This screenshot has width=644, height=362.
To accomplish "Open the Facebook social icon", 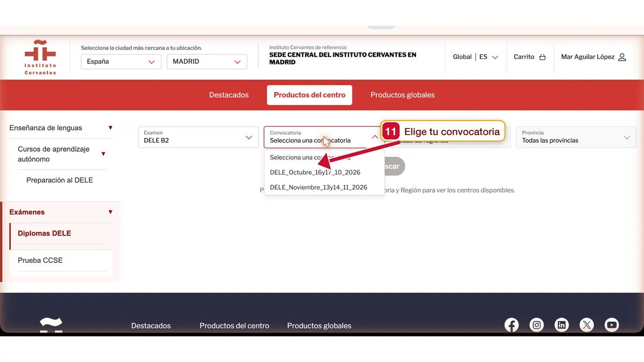I will (511, 324).
